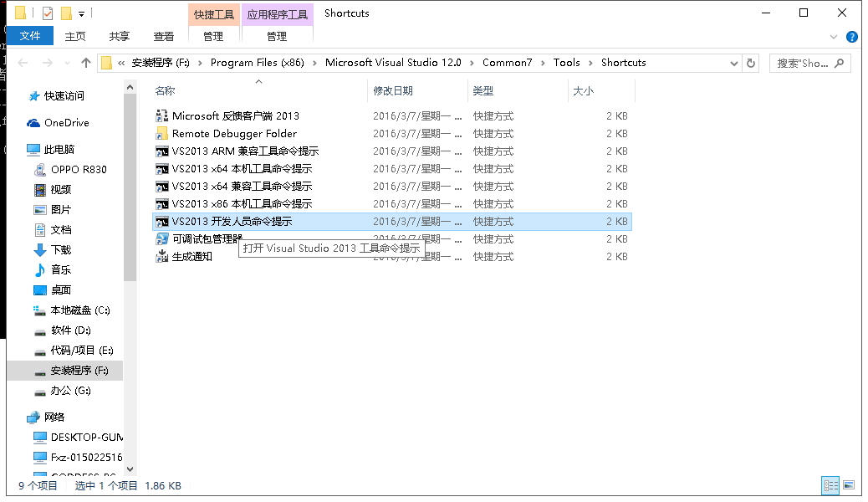Open 管理 tab under 应用程序工具
The image size is (868, 502).
click(277, 36)
